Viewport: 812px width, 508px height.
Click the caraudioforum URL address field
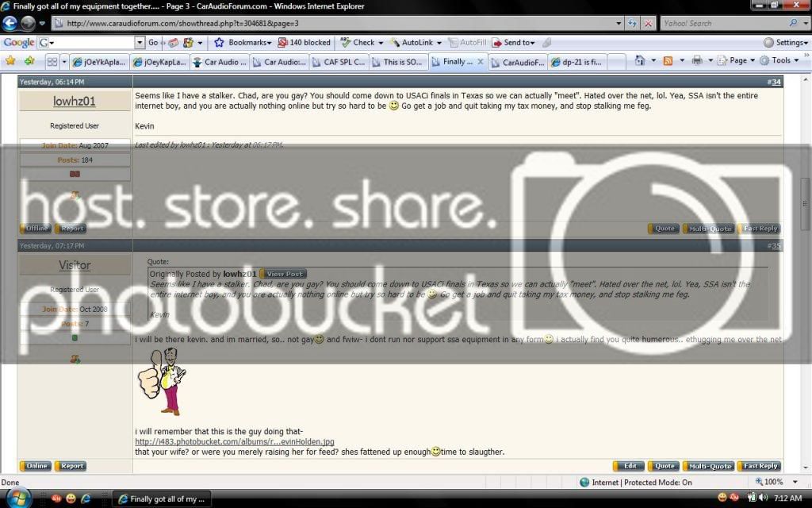click(331, 23)
